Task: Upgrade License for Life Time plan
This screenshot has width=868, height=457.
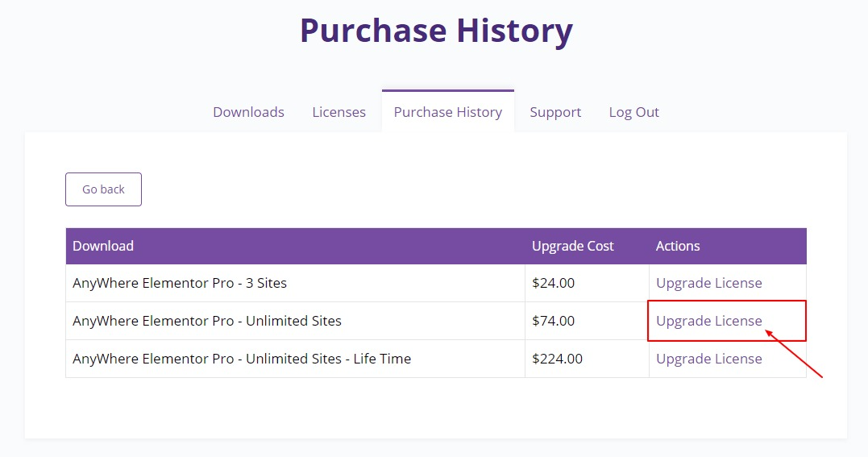Action: (x=709, y=359)
